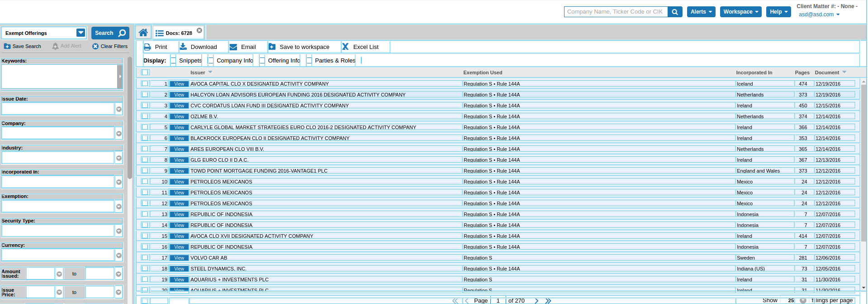Image resolution: width=868 pixels, height=304 pixels.
Task: Click the page number input field
Action: [498, 300]
